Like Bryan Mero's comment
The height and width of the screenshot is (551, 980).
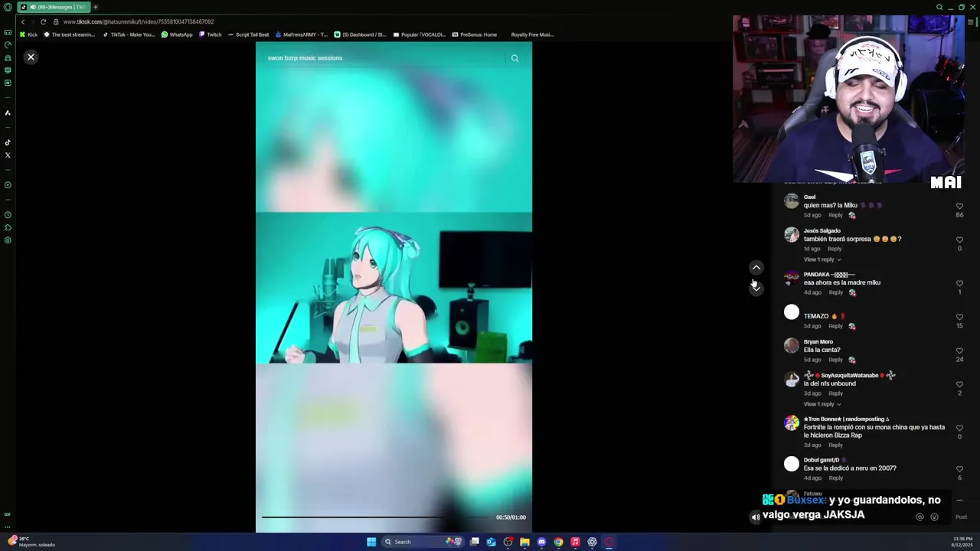959,351
